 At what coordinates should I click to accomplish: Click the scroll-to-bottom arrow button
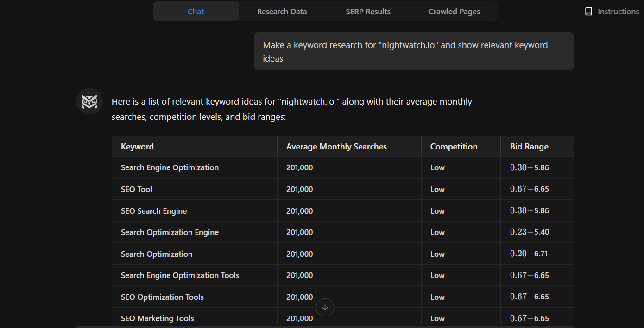point(325,307)
